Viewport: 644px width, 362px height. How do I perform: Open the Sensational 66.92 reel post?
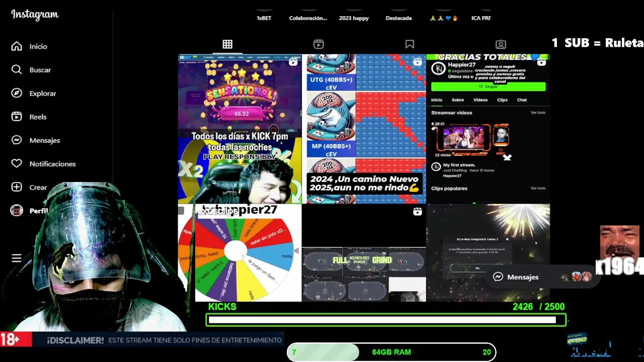239,129
